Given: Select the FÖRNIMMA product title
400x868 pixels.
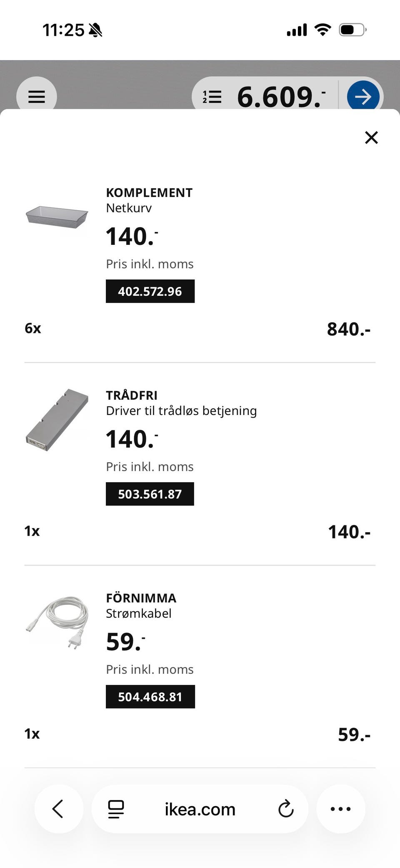Looking at the screenshot, I should click(x=141, y=598).
